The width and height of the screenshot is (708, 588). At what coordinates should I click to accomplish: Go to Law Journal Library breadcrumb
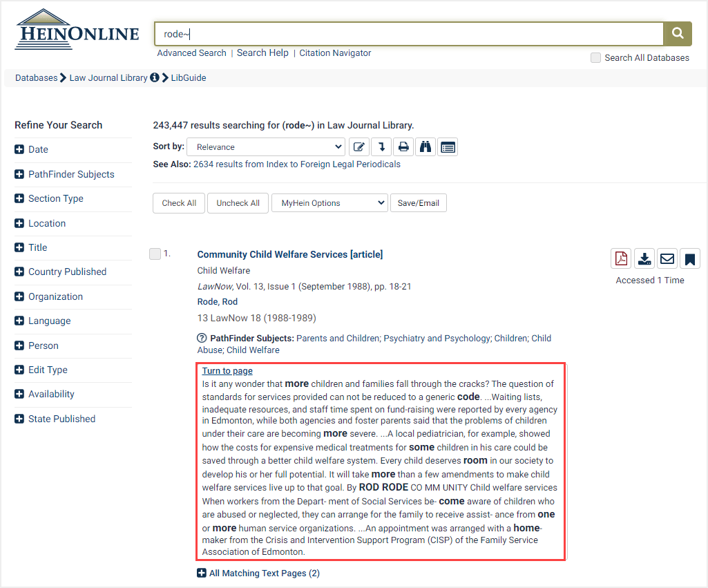pos(108,77)
